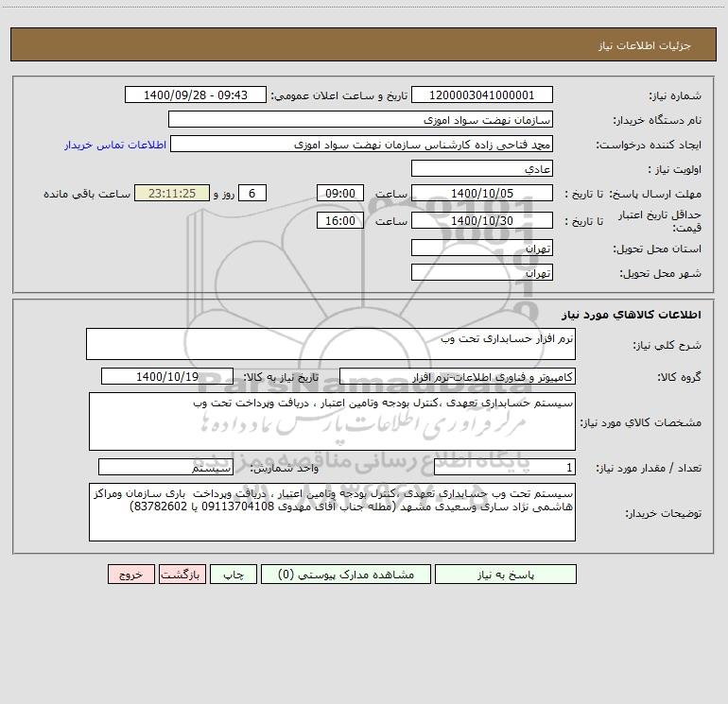Click the quantity field with value 1
The height and width of the screenshot is (704, 728).
click(505, 468)
